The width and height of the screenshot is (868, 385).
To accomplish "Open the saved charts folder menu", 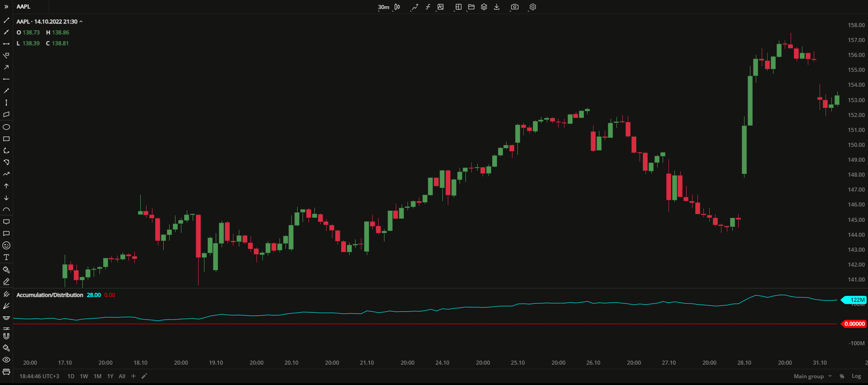I will (x=471, y=7).
